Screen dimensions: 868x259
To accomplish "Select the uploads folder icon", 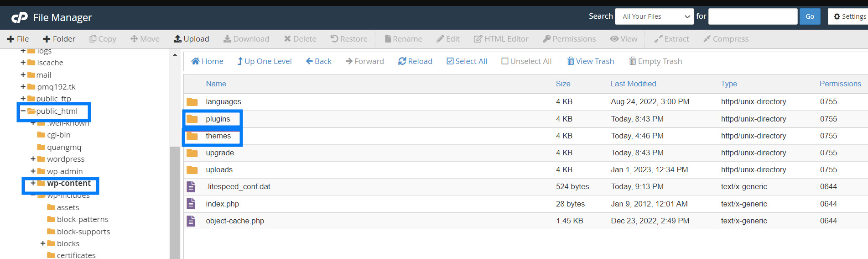I will [192, 169].
